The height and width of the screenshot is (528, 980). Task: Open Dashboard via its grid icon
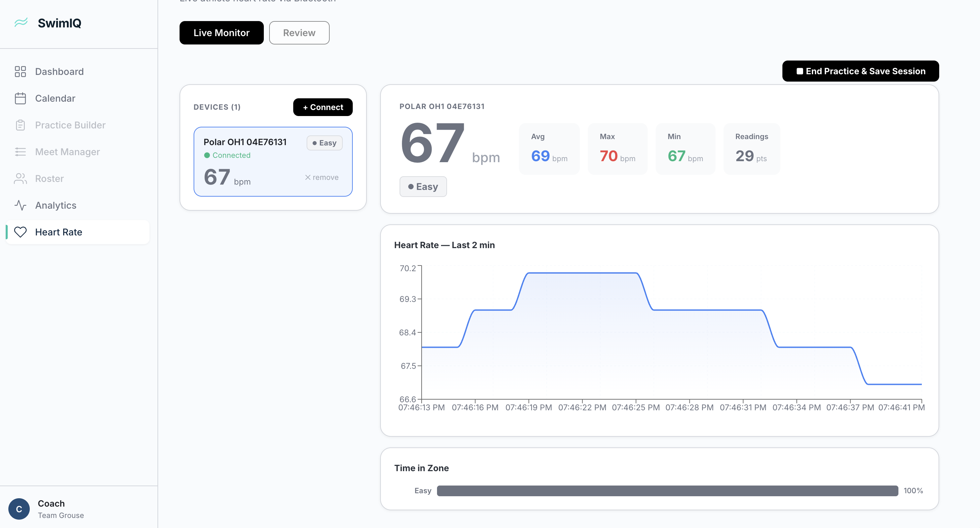(20, 72)
